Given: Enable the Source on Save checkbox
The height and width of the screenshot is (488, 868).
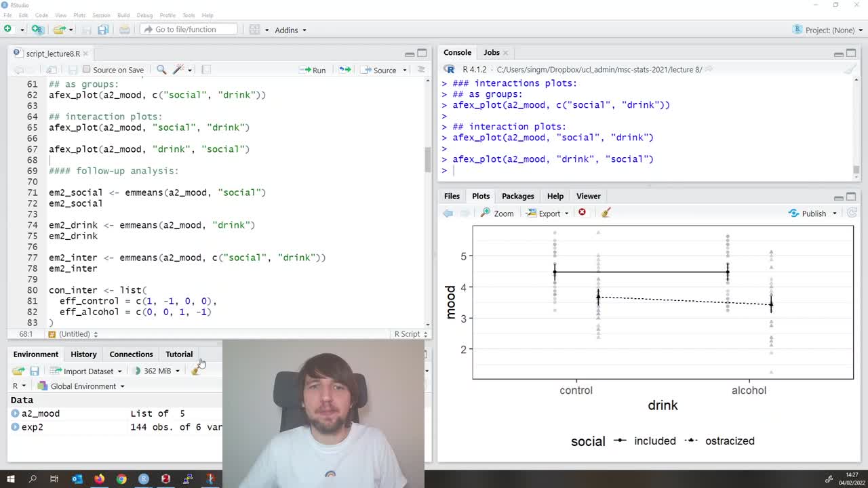Looking at the screenshot, I should point(87,69).
